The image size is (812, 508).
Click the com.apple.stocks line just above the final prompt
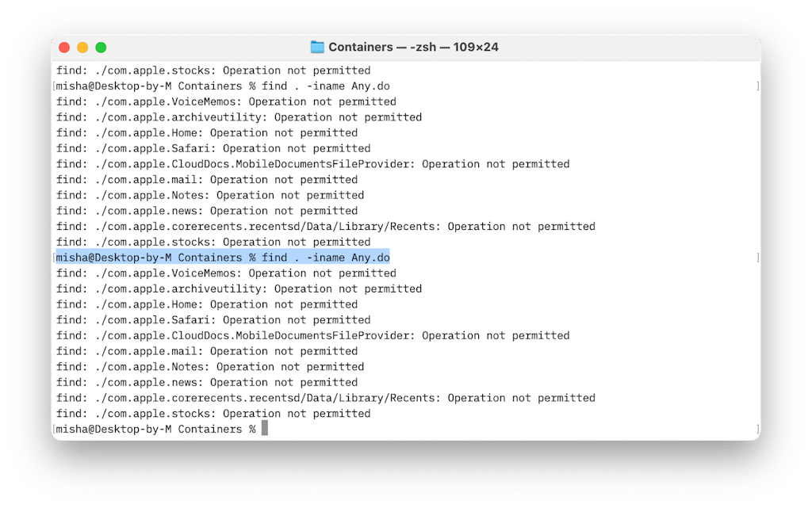[x=213, y=414]
